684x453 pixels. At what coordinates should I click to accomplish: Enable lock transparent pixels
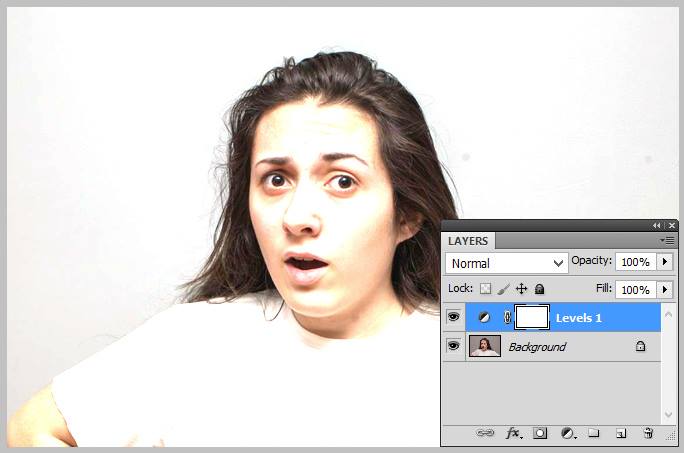coord(486,289)
